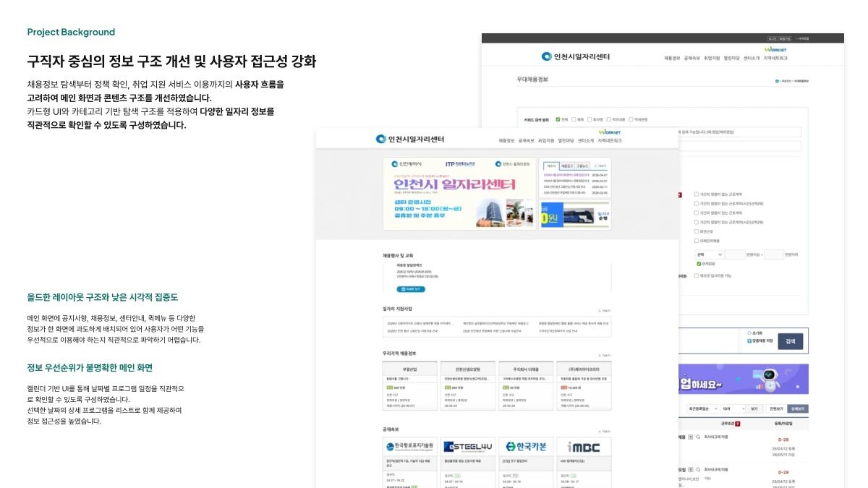Click 더보기 beside the news tabs
This screenshot has height=488, width=868.
coord(600,166)
